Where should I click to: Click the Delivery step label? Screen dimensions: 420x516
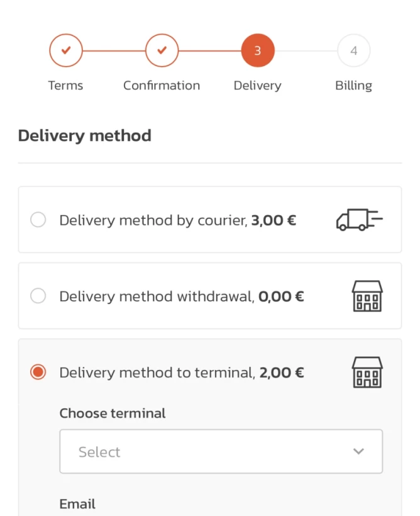click(x=257, y=86)
